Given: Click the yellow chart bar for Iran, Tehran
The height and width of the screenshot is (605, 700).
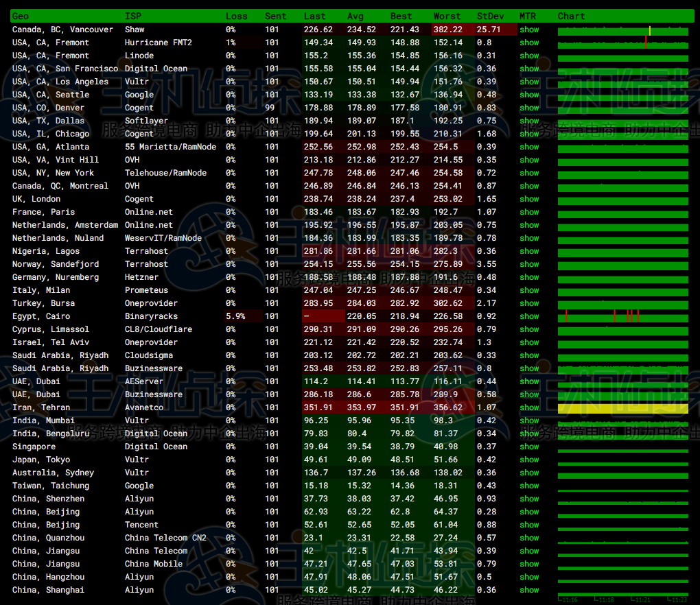Looking at the screenshot, I should tap(622, 408).
